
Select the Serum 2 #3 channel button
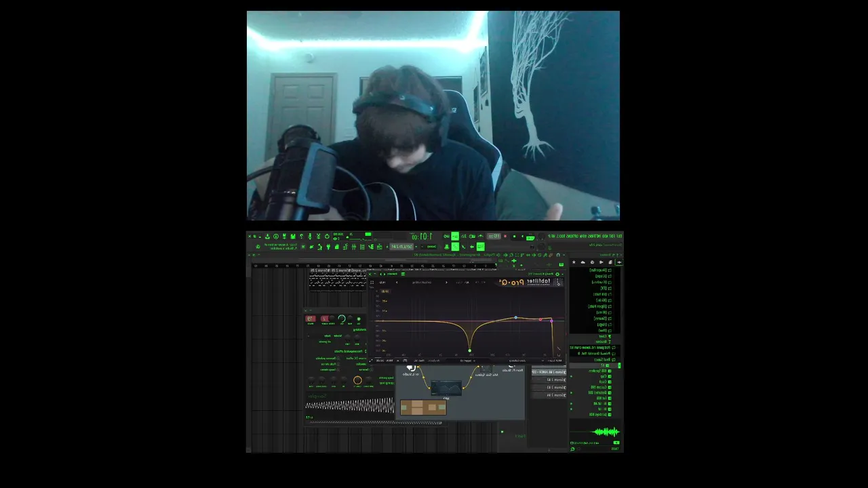(x=549, y=387)
